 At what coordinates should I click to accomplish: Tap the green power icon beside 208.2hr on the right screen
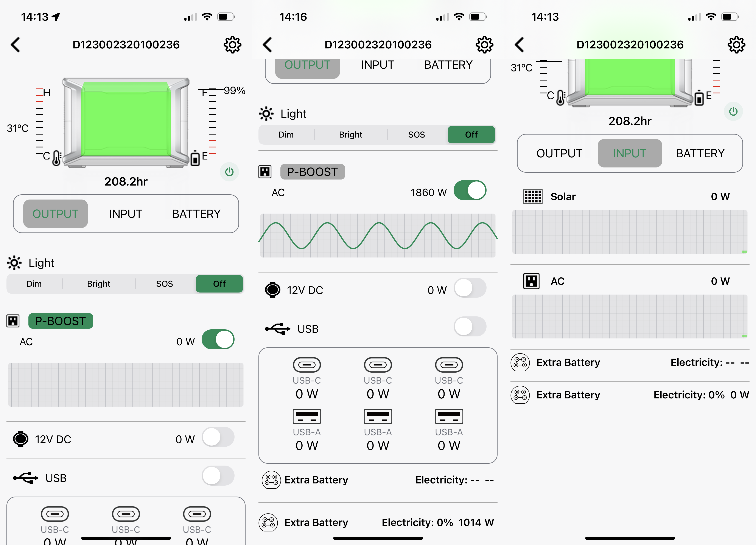click(733, 111)
